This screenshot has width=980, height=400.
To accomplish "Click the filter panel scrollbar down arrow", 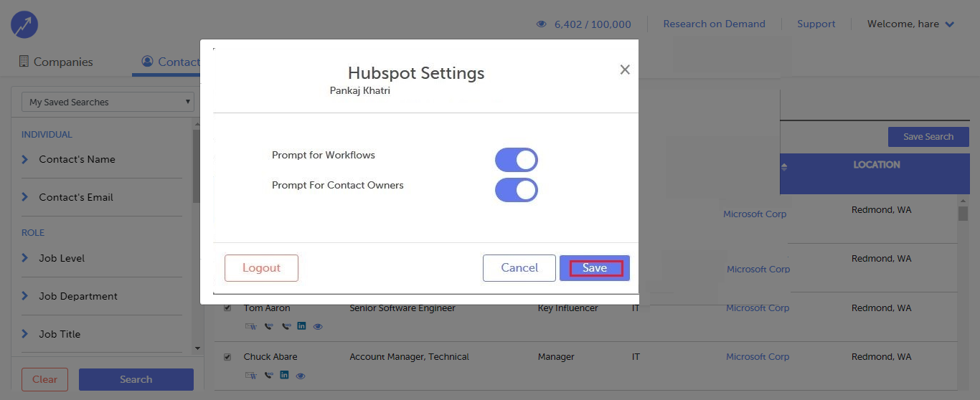I will (x=198, y=348).
